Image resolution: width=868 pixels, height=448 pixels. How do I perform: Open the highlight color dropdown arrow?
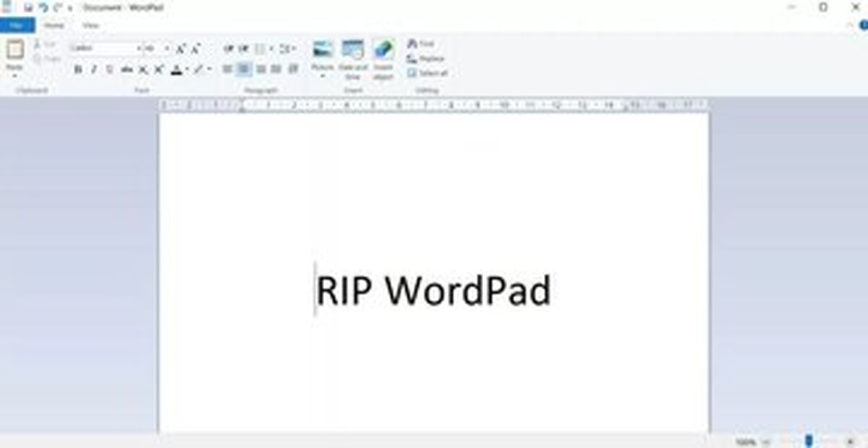209,69
